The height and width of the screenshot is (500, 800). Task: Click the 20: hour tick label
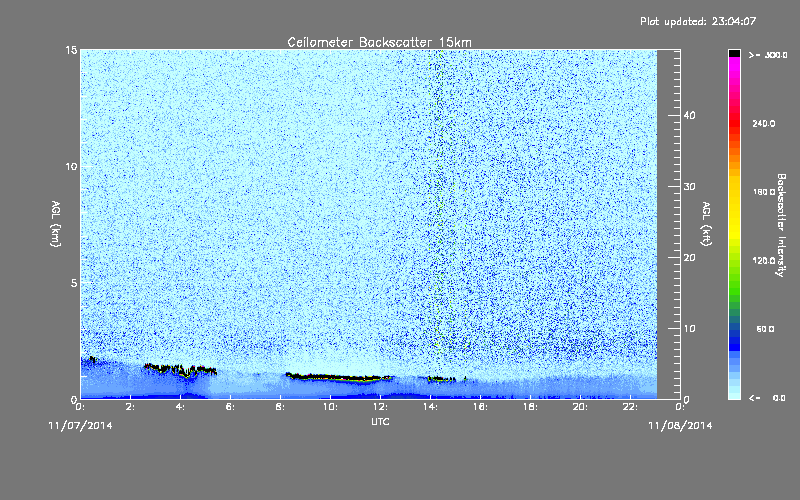click(580, 407)
